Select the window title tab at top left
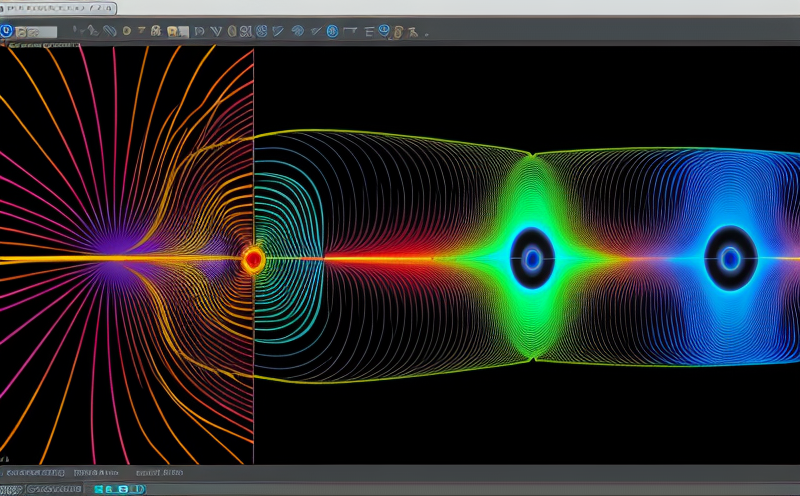This screenshot has width=800, height=496. point(57,8)
